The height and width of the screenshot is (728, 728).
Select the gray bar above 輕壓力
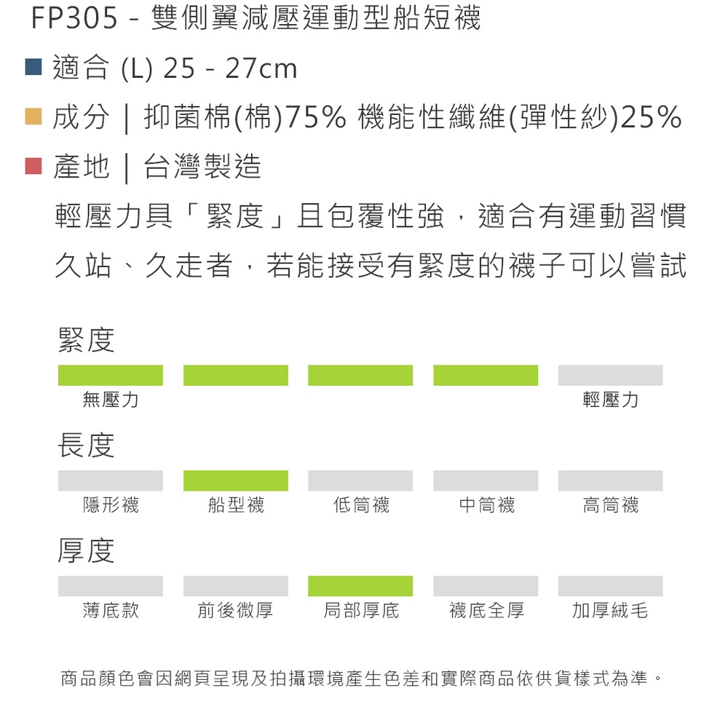click(x=610, y=375)
